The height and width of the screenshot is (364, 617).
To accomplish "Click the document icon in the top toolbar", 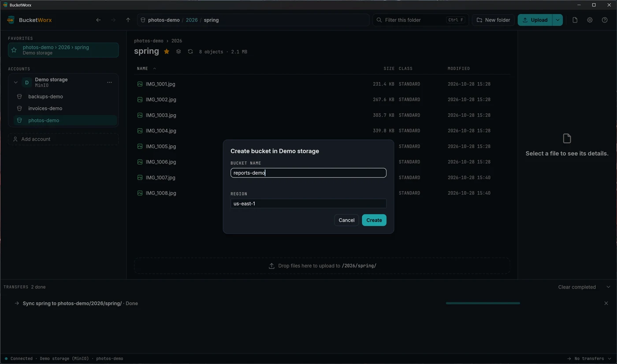I will pyautogui.click(x=575, y=20).
